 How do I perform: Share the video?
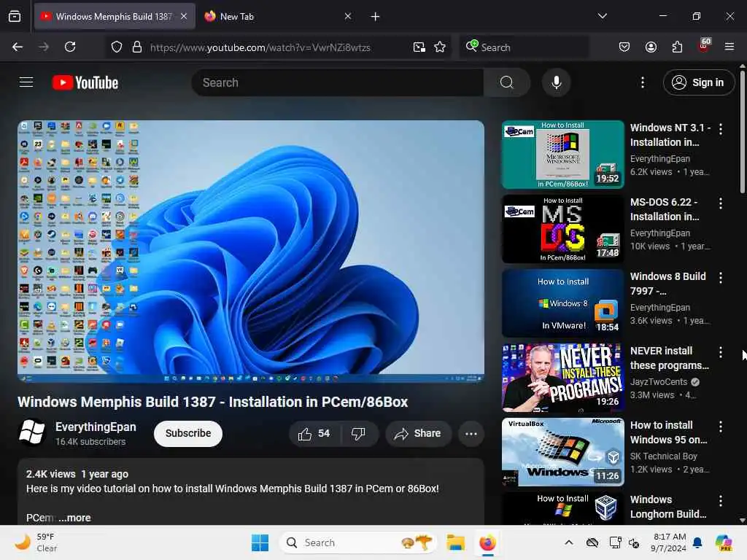tap(418, 433)
